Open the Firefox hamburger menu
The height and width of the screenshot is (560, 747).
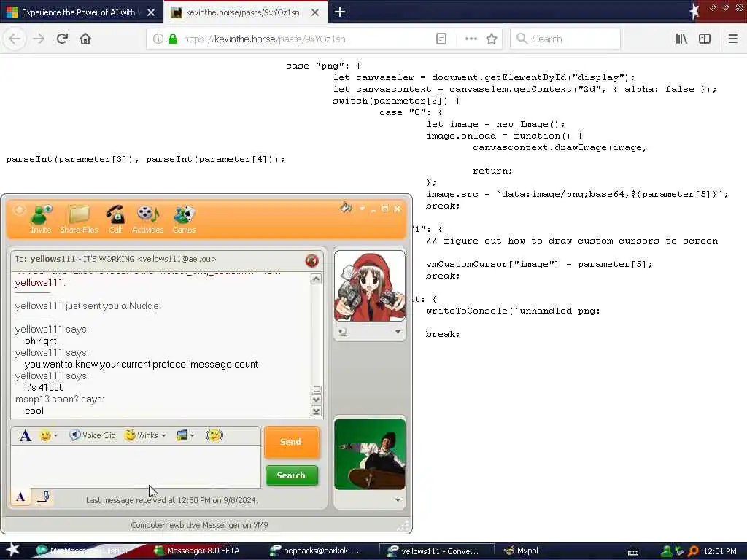coord(733,39)
